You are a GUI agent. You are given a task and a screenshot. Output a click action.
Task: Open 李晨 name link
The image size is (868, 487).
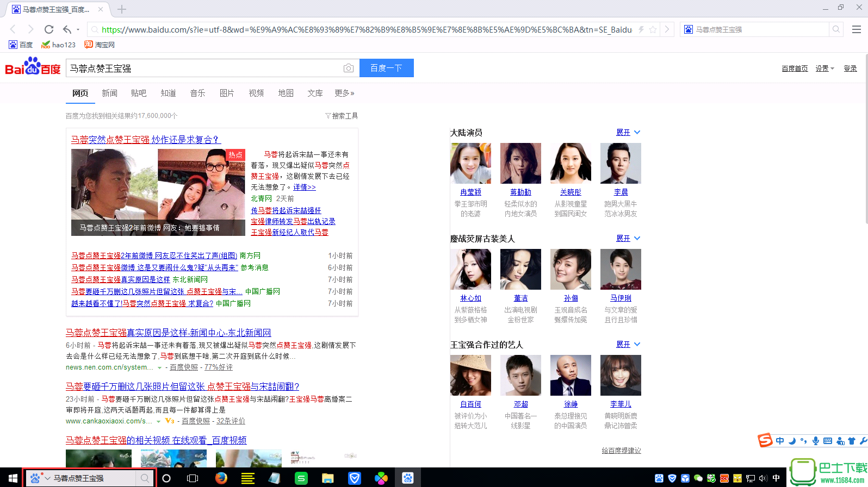pyautogui.click(x=621, y=192)
